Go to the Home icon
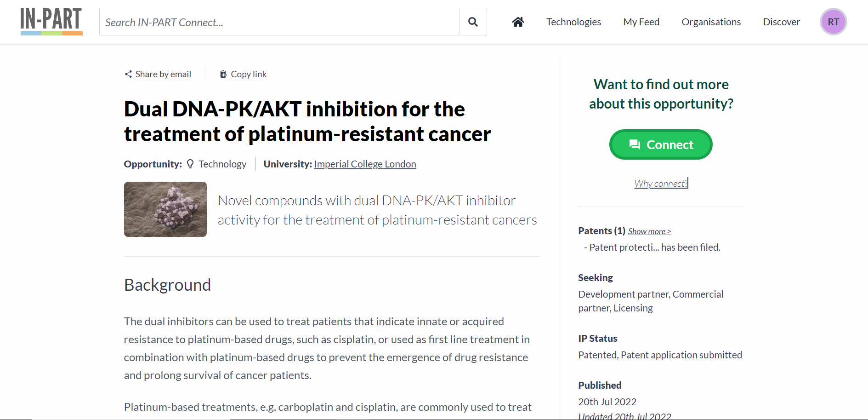Image resolution: width=868 pixels, height=420 pixels. pyautogui.click(x=518, y=22)
